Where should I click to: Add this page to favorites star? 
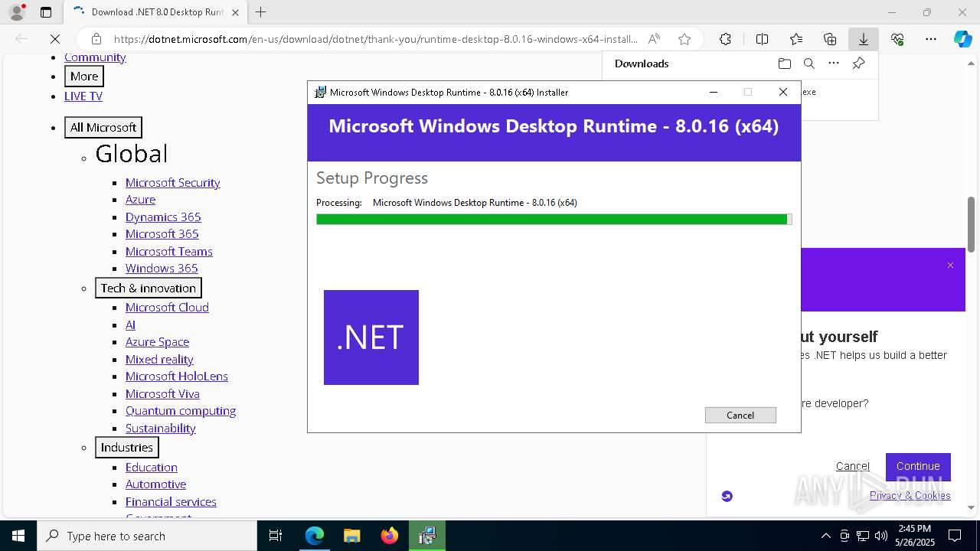tap(684, 39)
